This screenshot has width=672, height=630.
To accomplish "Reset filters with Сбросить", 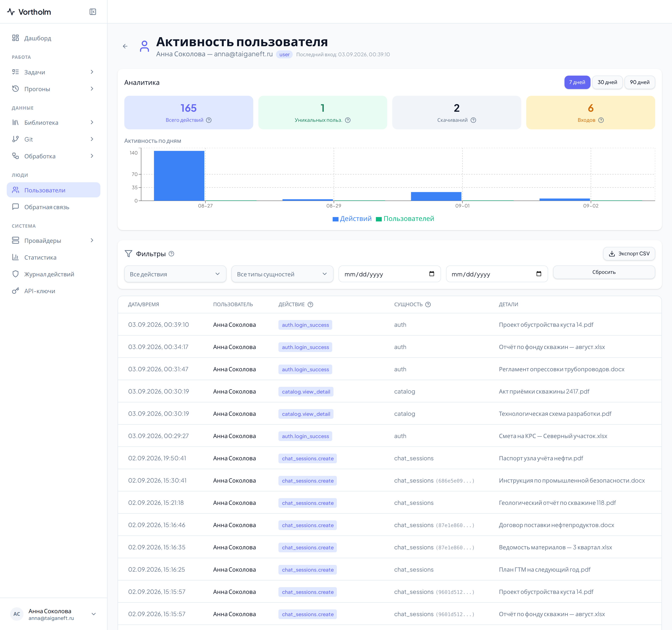I will [x=604, y=272].
